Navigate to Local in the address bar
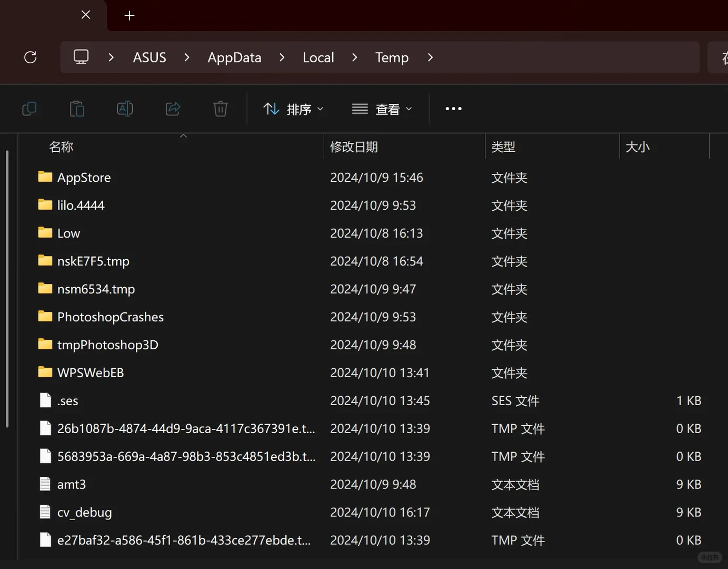Screen dimensions: 728x569 tap(318, 57)
